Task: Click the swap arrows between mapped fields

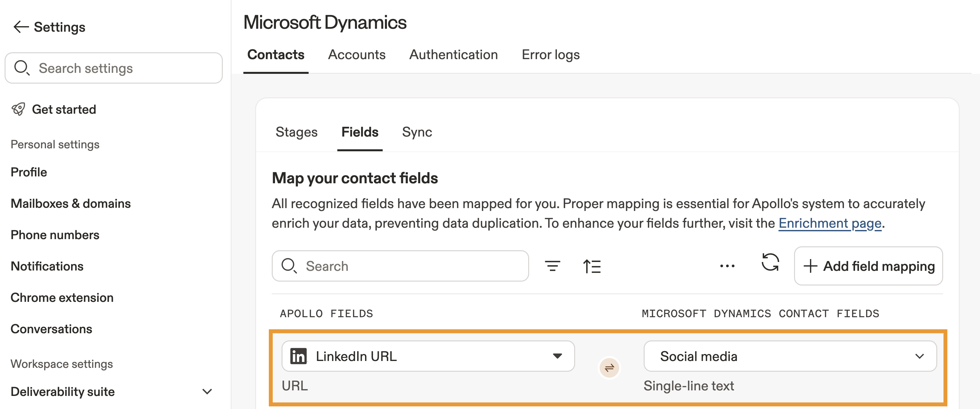Action: click(609, 367)
